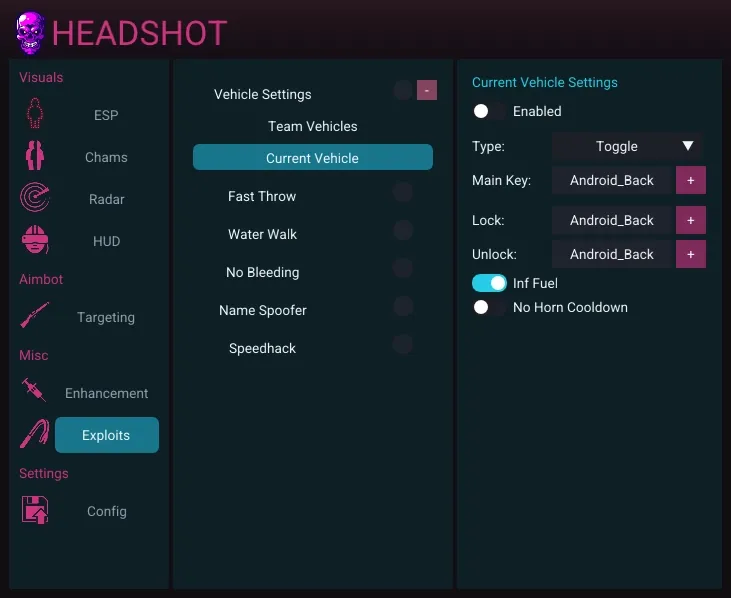Toggle the Speedhack switch
This screenshot has width=731, height=598.
403,344
